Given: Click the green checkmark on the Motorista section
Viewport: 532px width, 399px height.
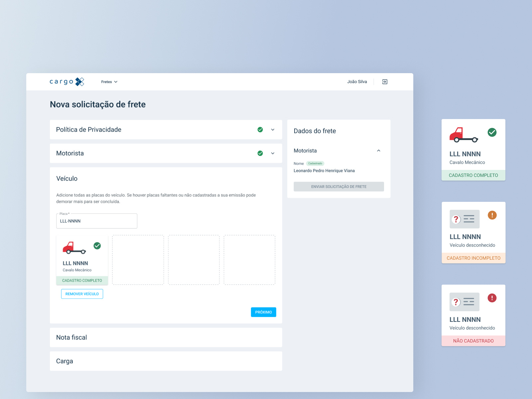Looking at the screenshot, I should [x=260, y=153].
